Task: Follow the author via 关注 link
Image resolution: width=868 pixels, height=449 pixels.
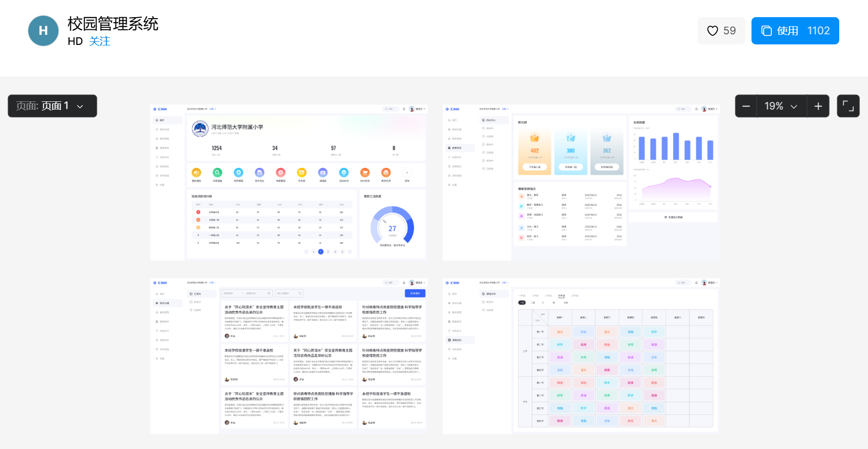Action: [100, 41]
